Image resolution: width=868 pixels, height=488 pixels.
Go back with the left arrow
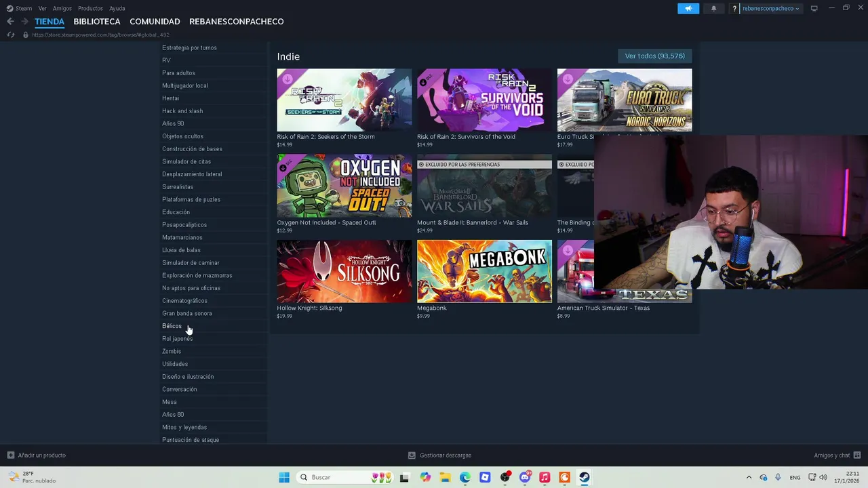[10, 22]
